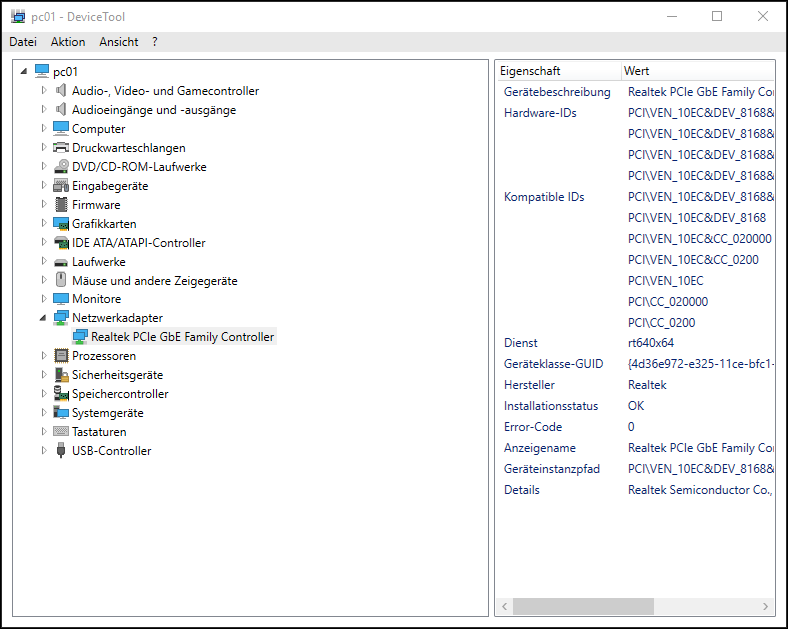Viewport: 788px width, 629px height.
Task: Select the Hersteller property row
Action: click(530, 385)
